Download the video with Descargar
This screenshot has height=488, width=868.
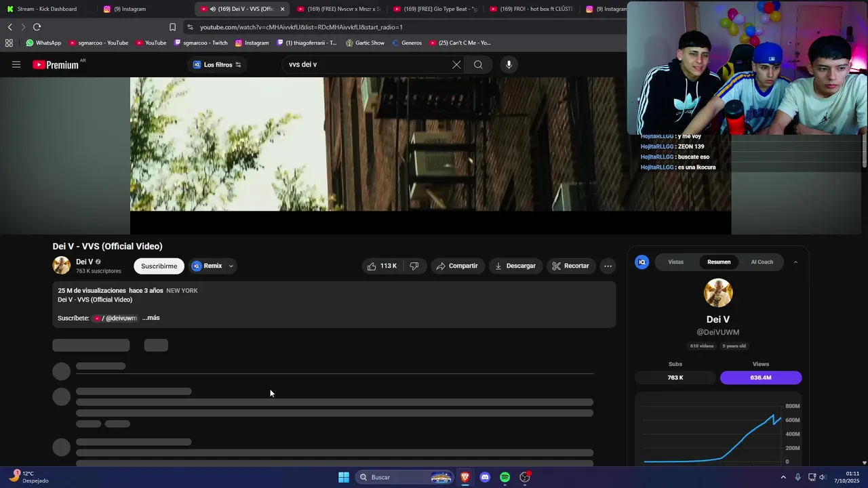[x=515, y=266]
